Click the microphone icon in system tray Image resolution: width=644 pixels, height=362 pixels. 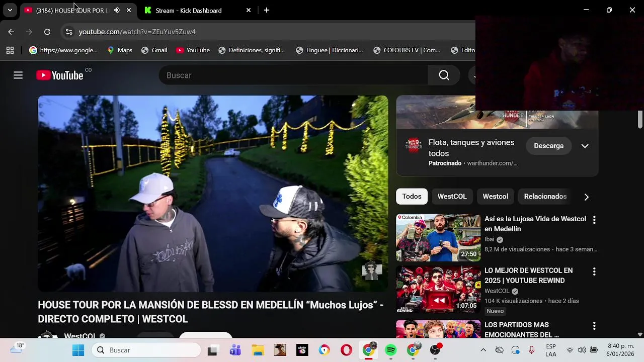[x=531, y=350]
